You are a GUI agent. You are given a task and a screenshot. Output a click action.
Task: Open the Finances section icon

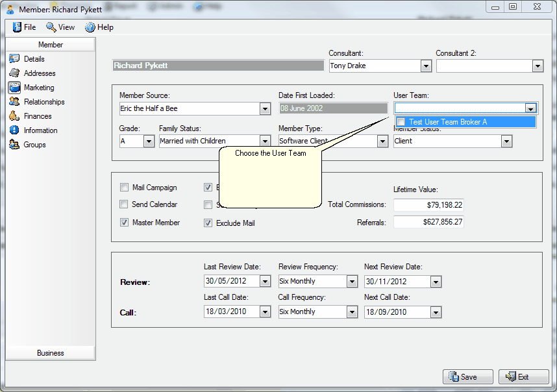(14, 116)
